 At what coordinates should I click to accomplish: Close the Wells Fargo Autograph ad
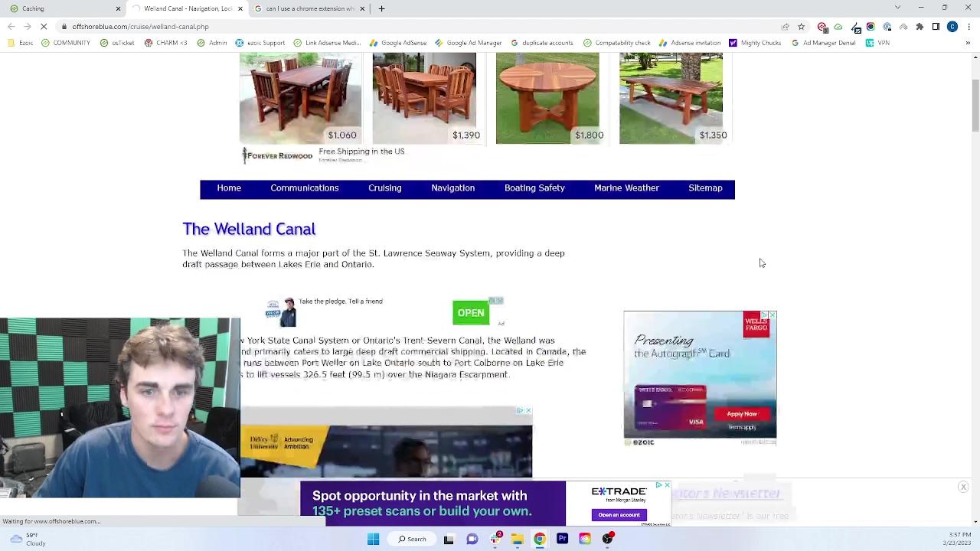[772, 315]
